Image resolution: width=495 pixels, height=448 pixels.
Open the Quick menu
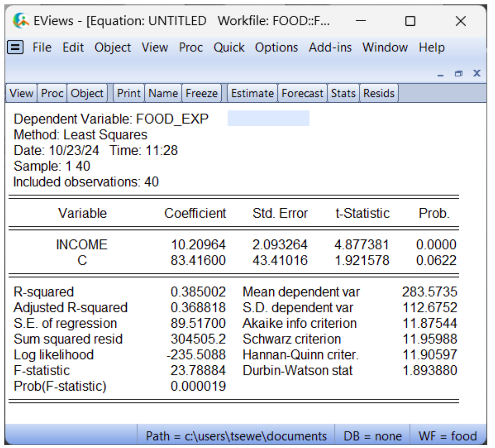point(228,47)
